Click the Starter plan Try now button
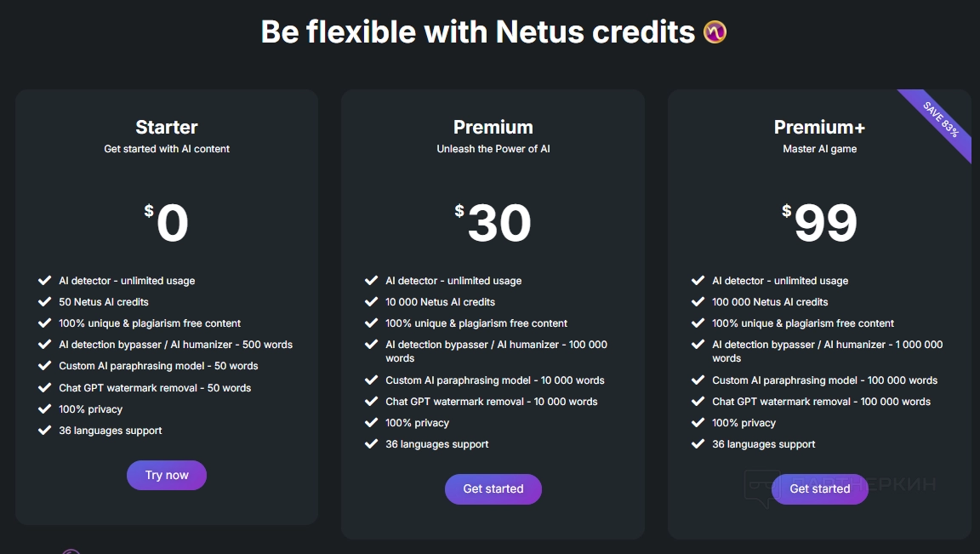The image size is (980, 554). (167, 475)
